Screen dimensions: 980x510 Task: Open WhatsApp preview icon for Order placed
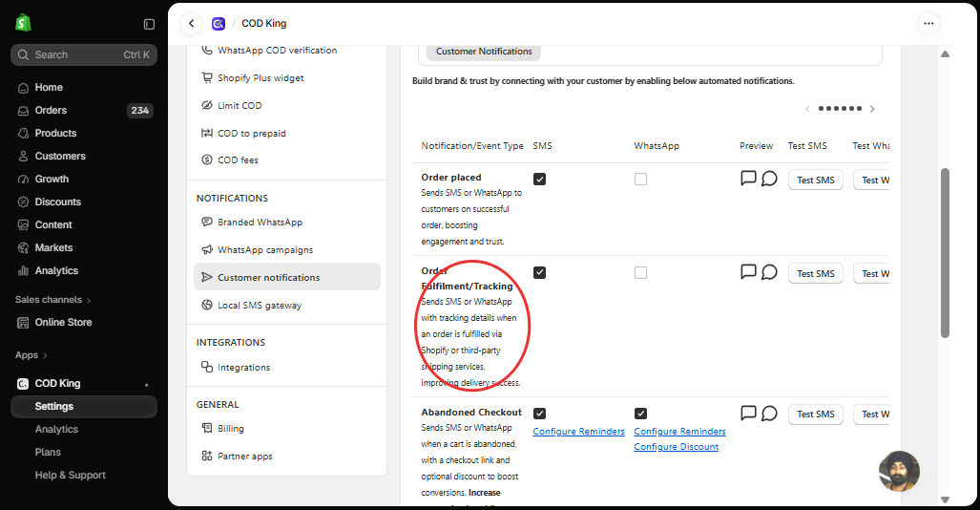(x=769, y=179)
